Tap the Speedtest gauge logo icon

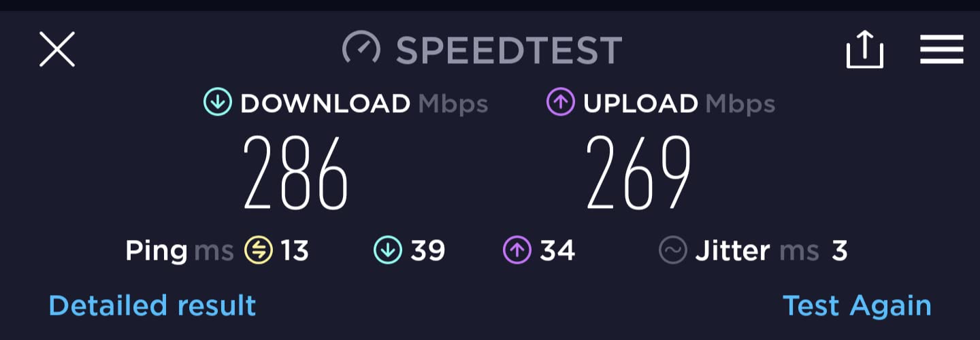[361, 50]
